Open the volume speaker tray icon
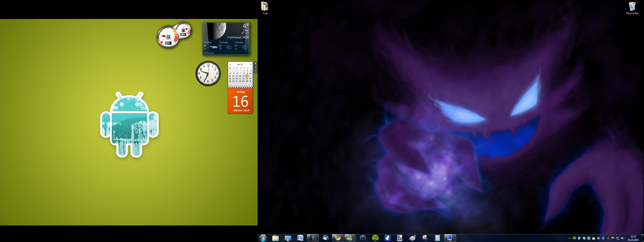 [x=623, y=238]
